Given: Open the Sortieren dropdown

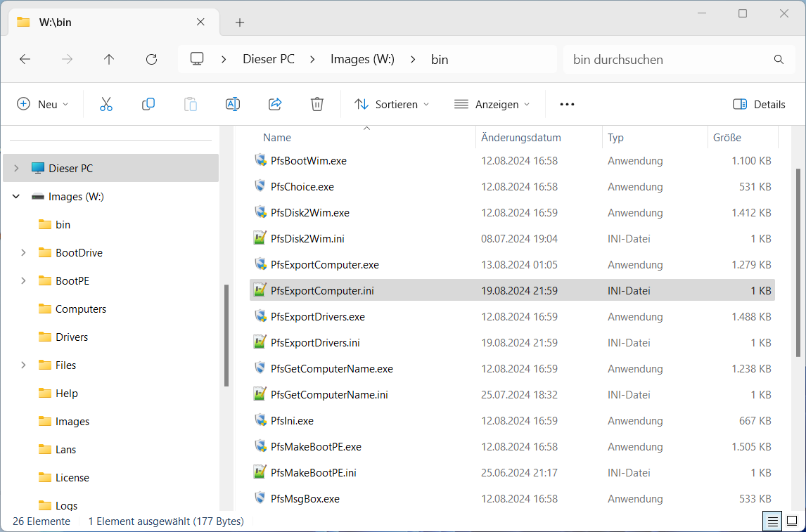Looking at the screenshot, I should 392,104.
